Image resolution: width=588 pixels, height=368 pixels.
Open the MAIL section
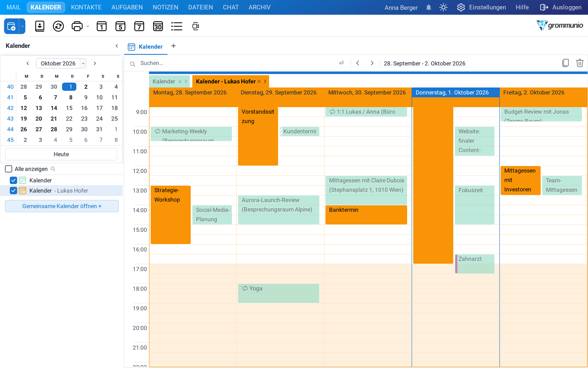13,7
